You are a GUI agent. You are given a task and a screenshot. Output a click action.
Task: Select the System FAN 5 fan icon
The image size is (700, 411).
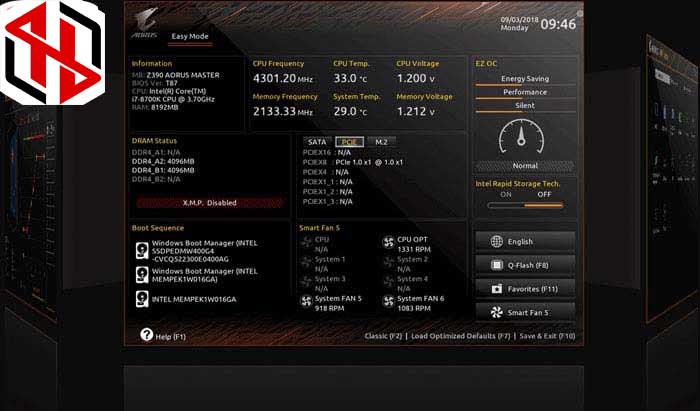pos(306,301)
